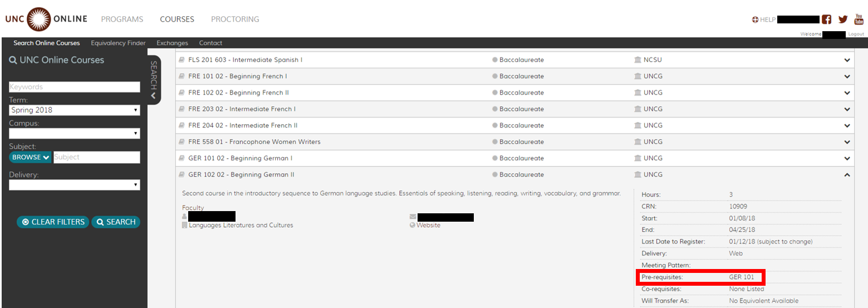Click the Website globe icon

pos(412,226)
